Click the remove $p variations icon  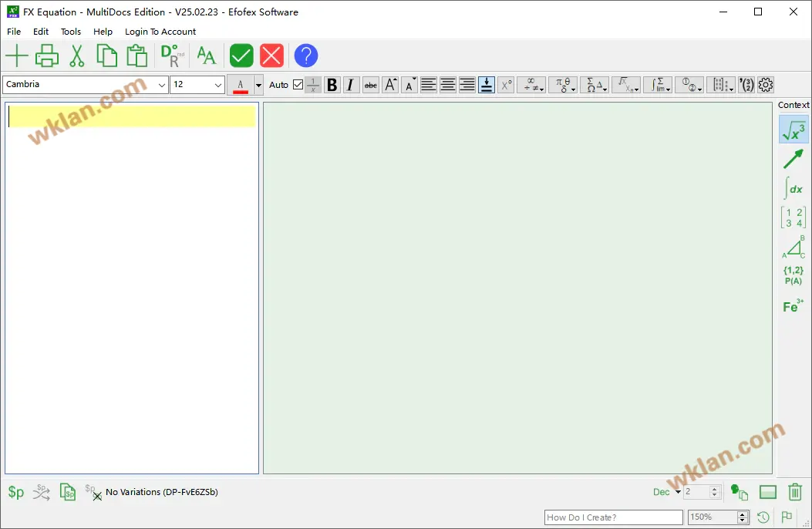tap(93, 492)
